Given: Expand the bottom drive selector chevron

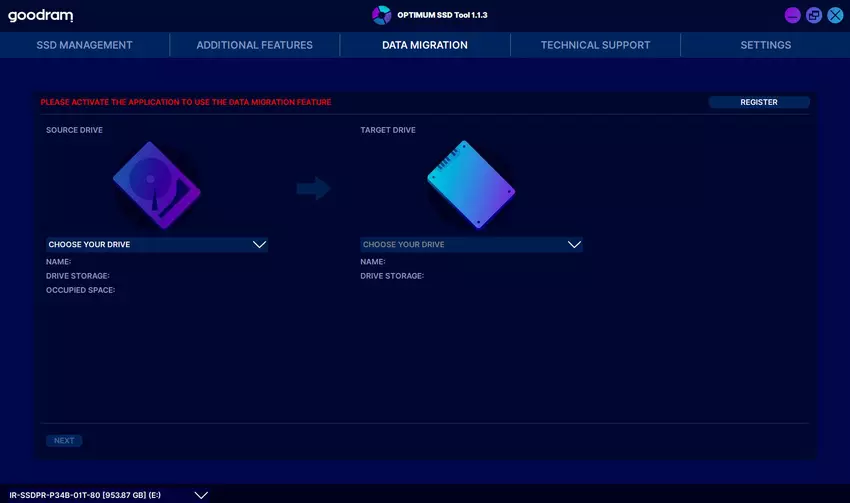Looking at the screenshot, I should [201, 495].
